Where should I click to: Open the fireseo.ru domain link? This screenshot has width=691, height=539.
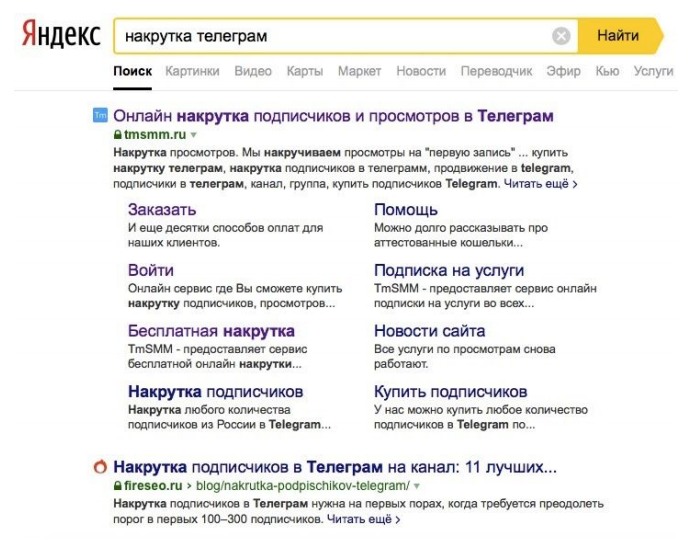153,486
